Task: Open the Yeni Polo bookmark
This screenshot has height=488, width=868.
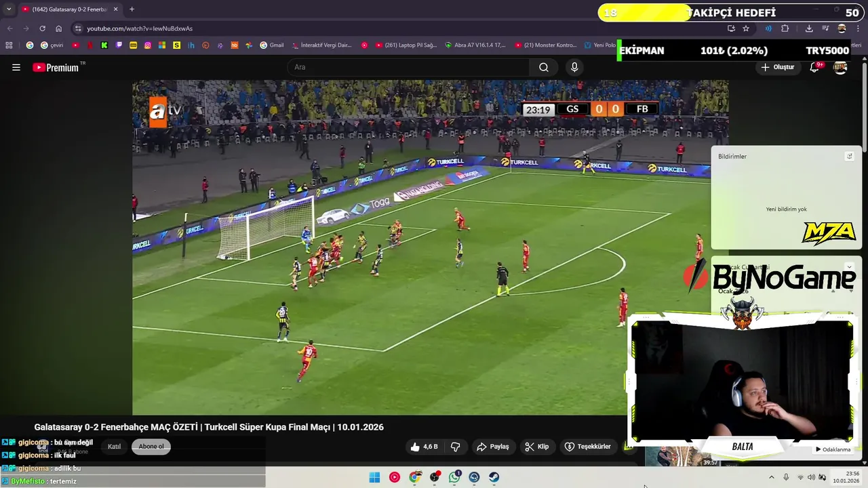Action: 599,45
